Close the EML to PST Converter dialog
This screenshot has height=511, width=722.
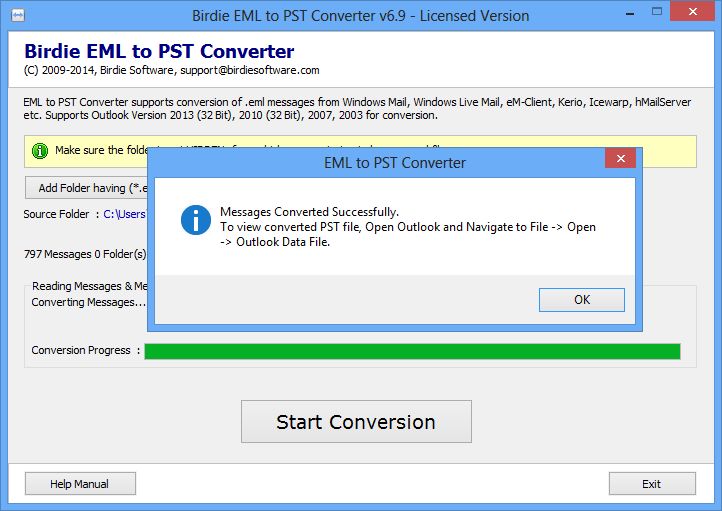pyautogui.click(x=620, y=159)
